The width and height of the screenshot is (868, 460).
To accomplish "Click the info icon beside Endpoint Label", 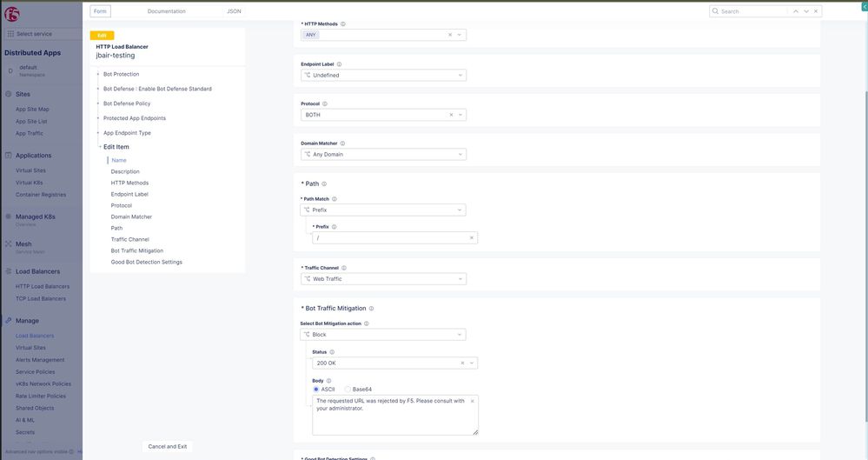I will tap(339, 64).
